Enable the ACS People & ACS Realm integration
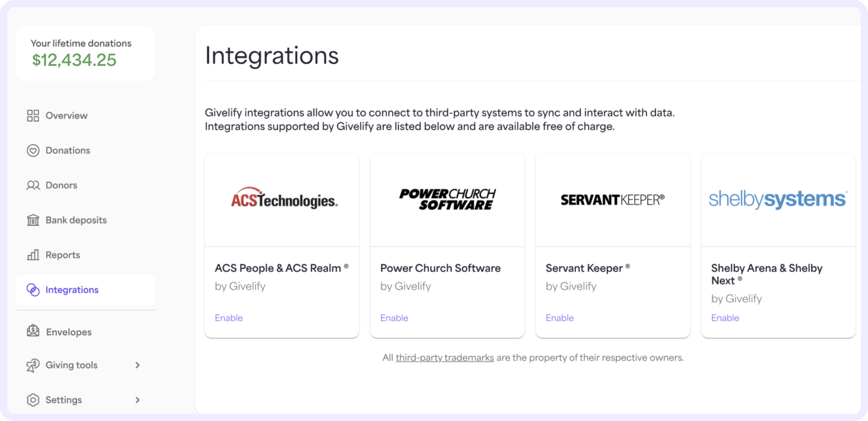 click(229, 318)
